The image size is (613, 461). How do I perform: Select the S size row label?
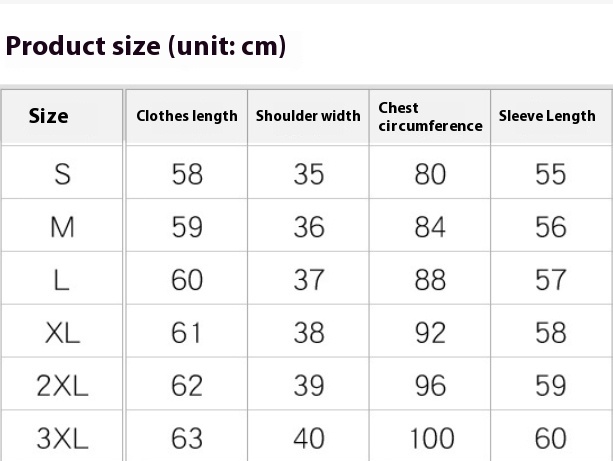[x=63, y=174]
